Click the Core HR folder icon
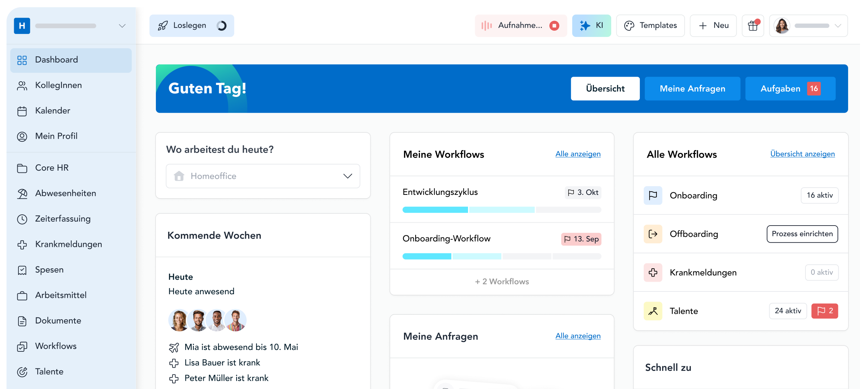Viewport: 868px width, 389px height. click(x=22, y=168)
